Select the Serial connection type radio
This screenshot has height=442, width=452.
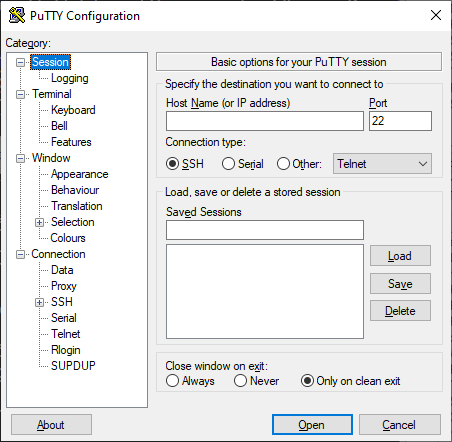click(228, 164)
